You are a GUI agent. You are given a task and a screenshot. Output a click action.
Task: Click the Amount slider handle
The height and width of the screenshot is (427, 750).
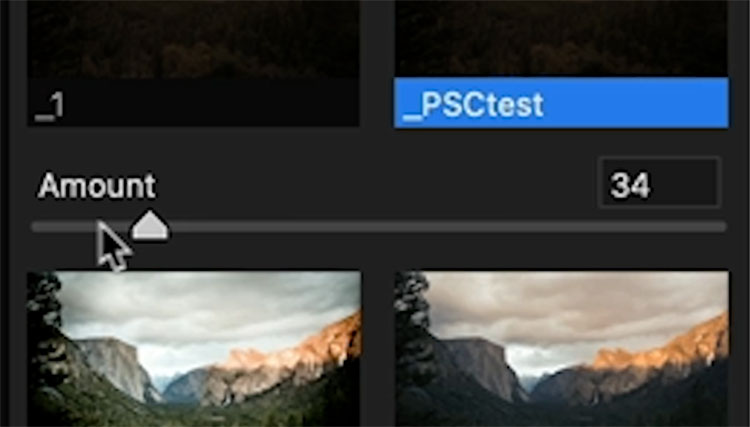point(150,225)
